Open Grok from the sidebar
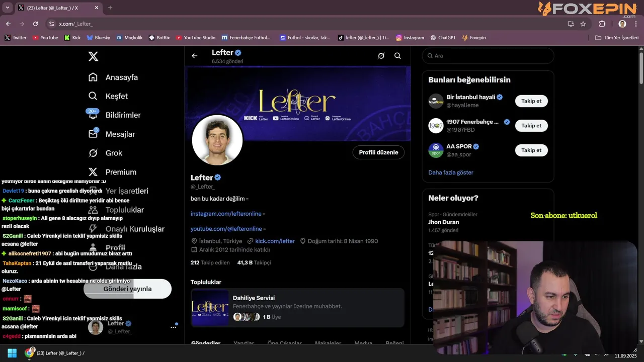 point(106,153)
